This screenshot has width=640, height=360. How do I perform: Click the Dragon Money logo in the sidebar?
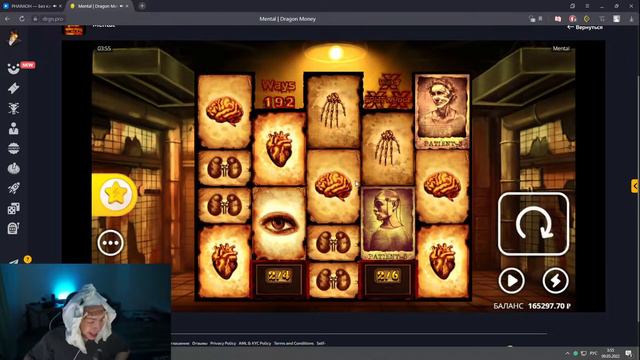pyautogui.click(x=14, y=38)
